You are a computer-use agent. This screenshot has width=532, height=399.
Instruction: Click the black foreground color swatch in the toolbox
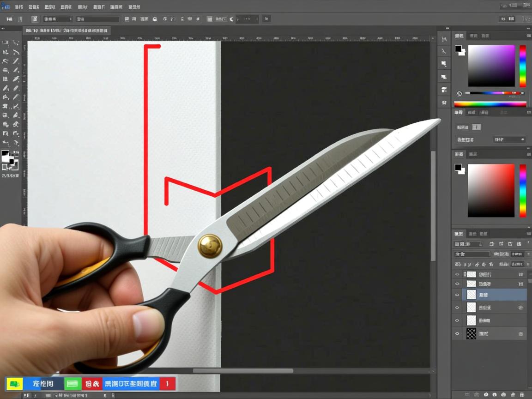(5, 154)
